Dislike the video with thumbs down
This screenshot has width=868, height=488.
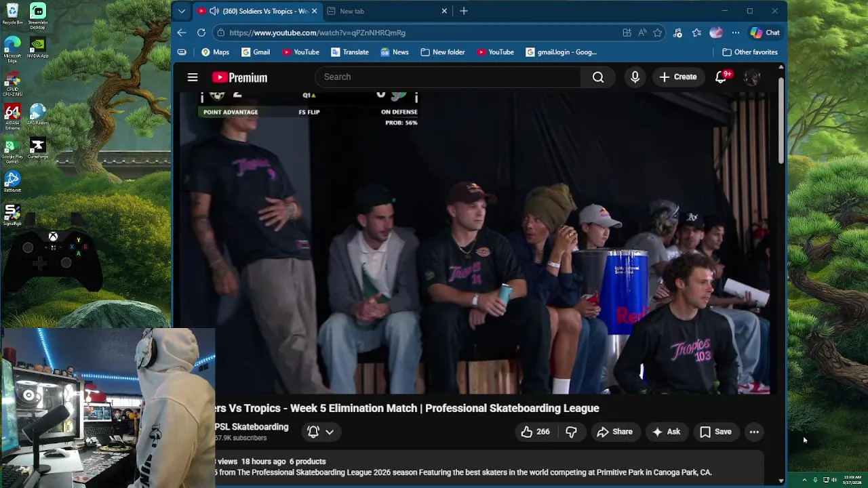coord(571,432)
